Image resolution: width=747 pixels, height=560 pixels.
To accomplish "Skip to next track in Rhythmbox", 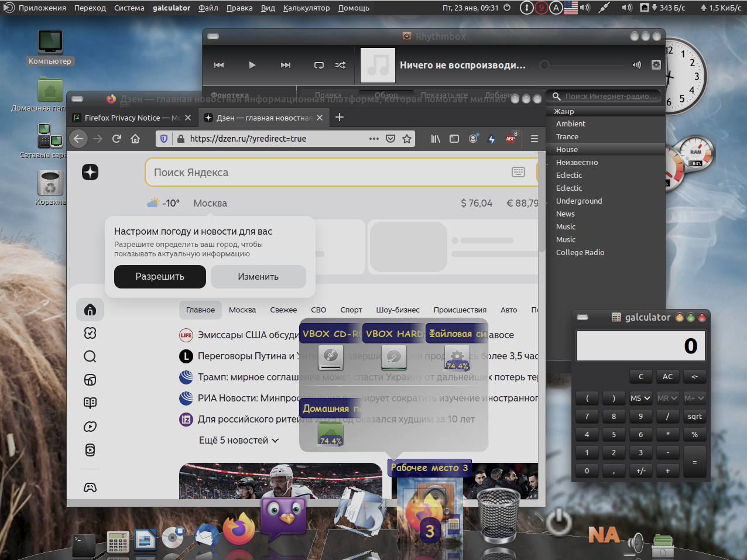I will coord(286,65).
